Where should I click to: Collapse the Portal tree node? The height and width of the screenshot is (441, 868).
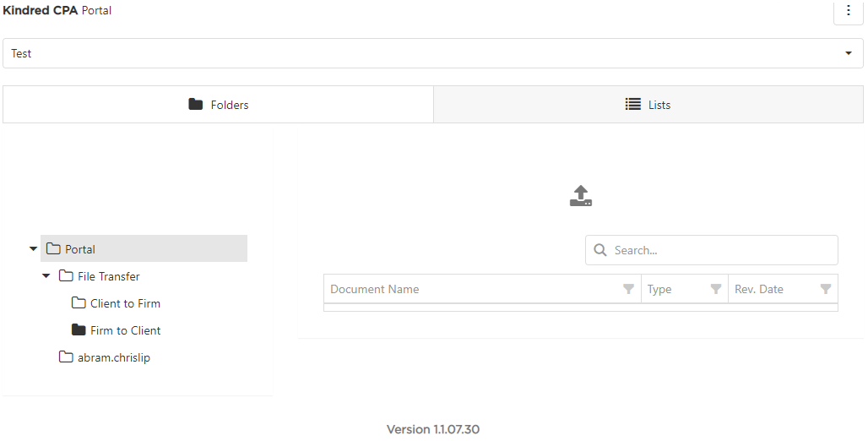pos(33,249)
